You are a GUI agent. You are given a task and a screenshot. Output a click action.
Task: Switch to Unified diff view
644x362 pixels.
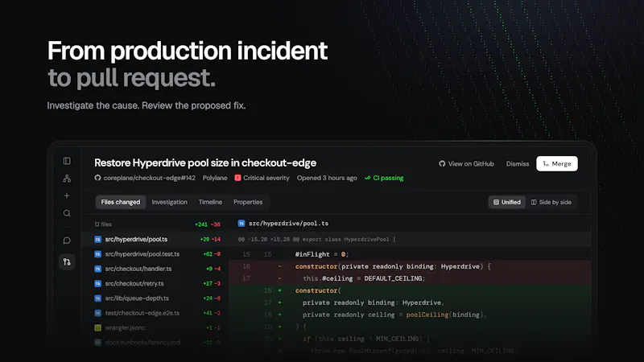point(507,202)
